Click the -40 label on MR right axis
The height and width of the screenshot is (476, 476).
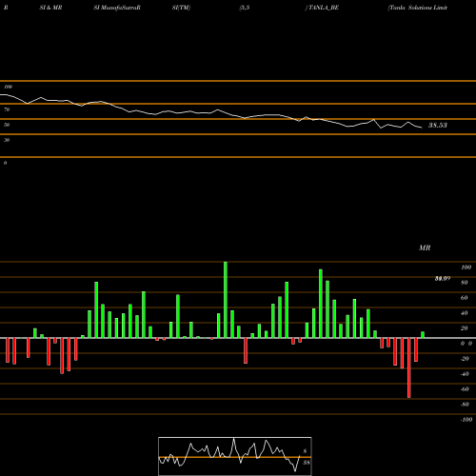pyautogui.click(x=465, y=374)
